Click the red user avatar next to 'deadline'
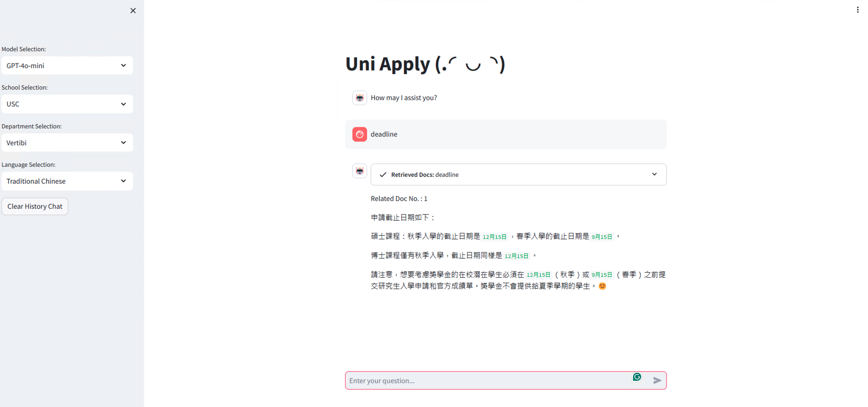This screenshot has height=407, width=868. click(360, 134)
